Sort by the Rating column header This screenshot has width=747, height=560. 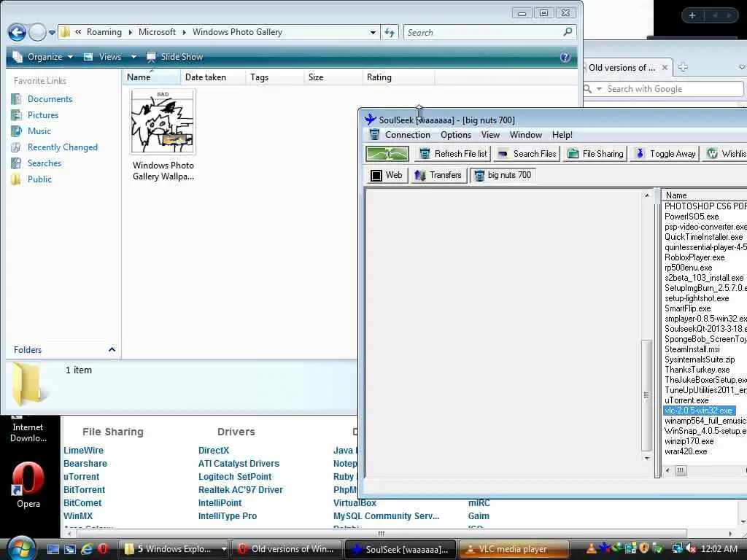398,77
